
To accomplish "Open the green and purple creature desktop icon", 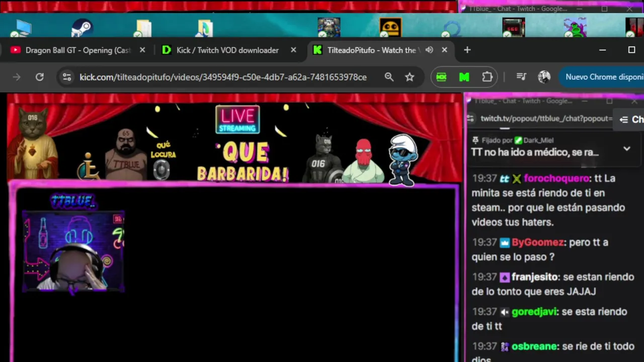I will [x=575, y=28].
